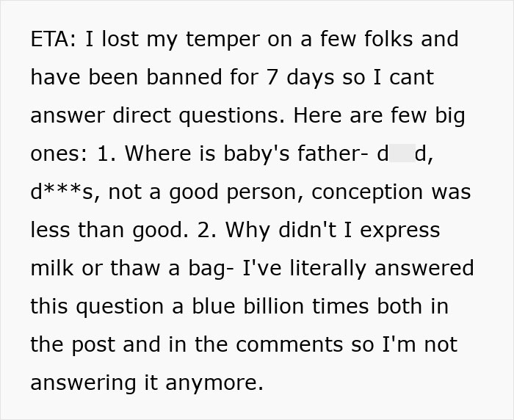Click the gray censored box in "d__d"

click(x=402, y=153)
